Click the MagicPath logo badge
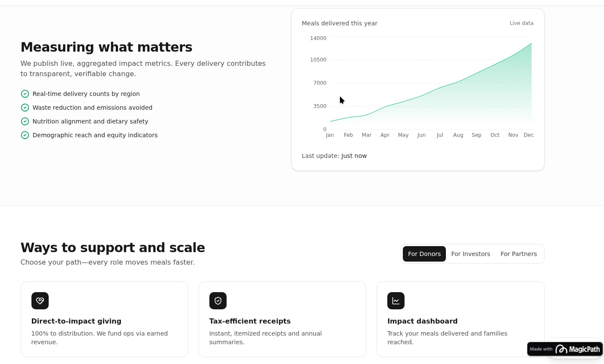Viewport: 604px width, 364px height. click(565, 349)
